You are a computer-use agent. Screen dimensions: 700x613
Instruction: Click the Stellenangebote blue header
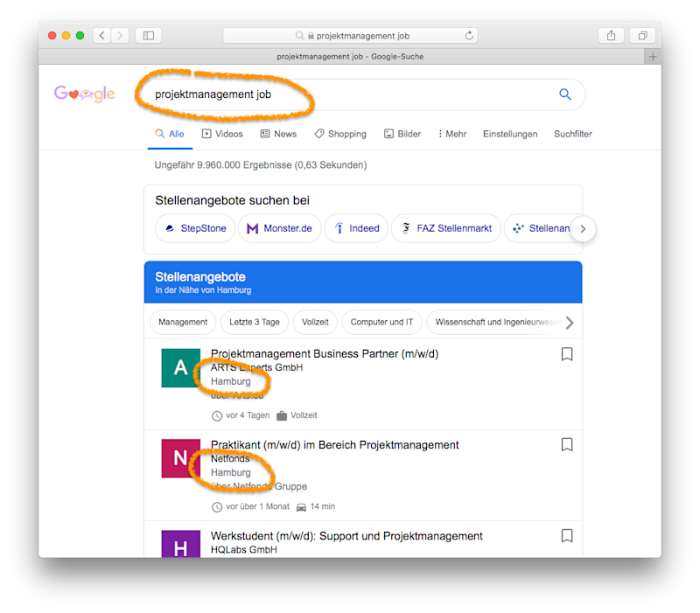coord(363,282)
